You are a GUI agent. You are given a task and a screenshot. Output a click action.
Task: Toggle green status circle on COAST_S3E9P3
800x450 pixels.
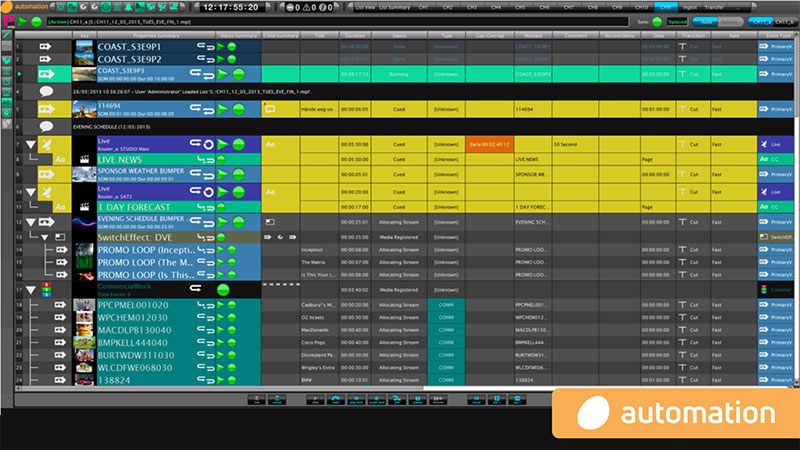tap(239, 73)
